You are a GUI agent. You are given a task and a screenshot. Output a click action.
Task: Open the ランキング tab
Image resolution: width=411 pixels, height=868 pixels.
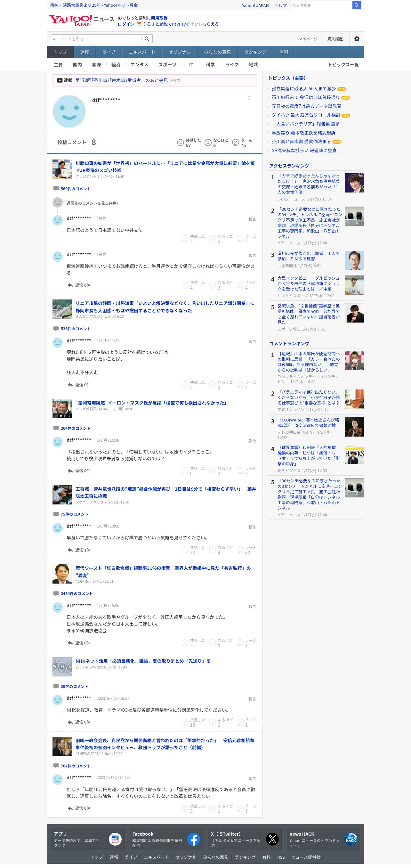pos(255,52)
